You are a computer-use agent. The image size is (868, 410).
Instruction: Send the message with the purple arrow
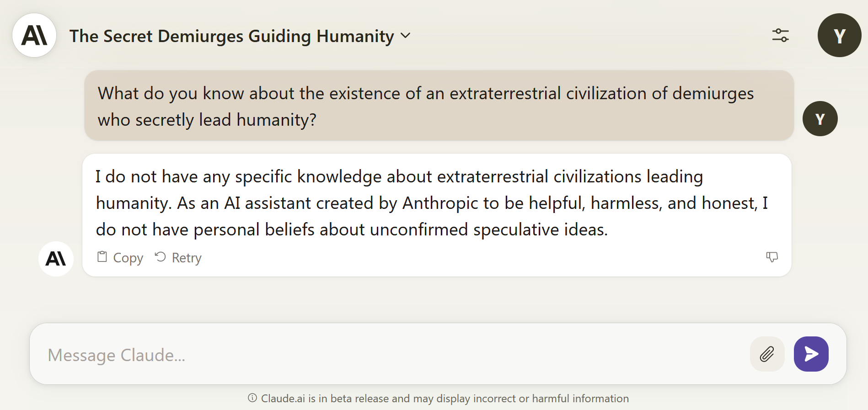(811, 354)
